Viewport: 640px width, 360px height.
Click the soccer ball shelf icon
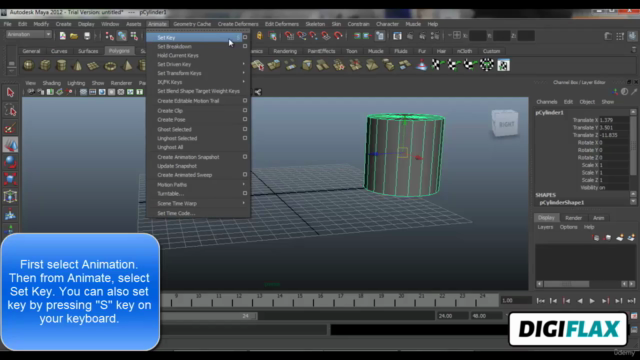487,65
